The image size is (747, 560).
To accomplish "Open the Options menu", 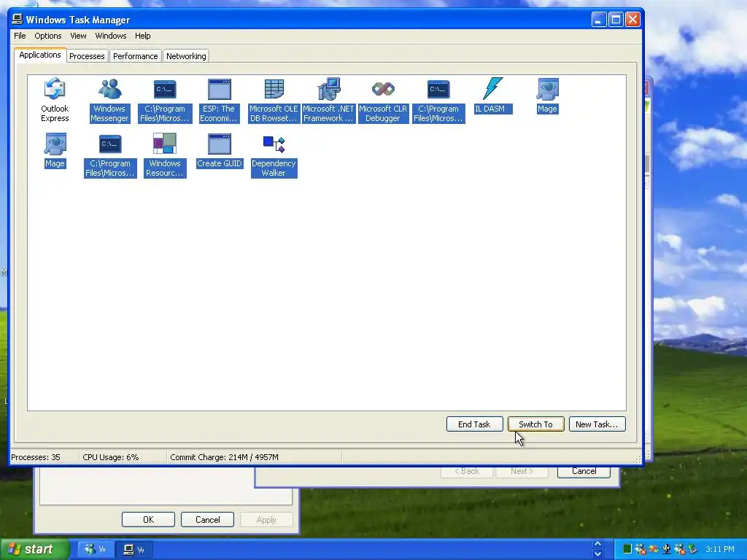I will 47,36.
